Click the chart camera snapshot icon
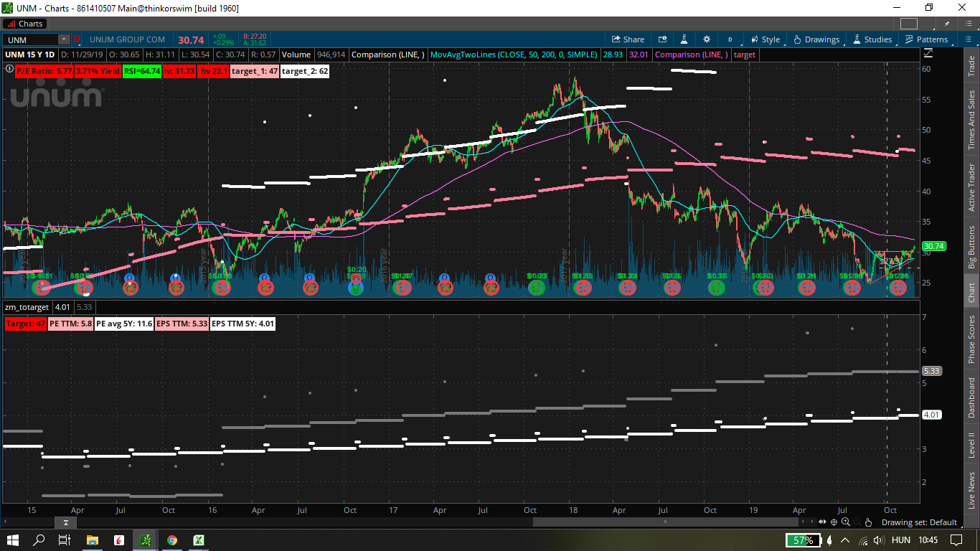This screenshot has width=980, height=551. tap(662, 39)
